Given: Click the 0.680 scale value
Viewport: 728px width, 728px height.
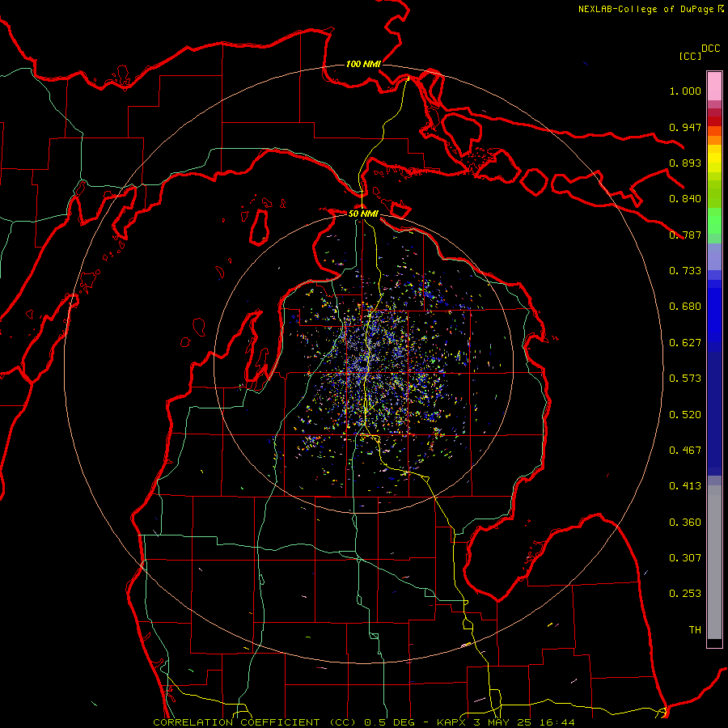Looking at the screenshot, I should click(x=685, y=307).
